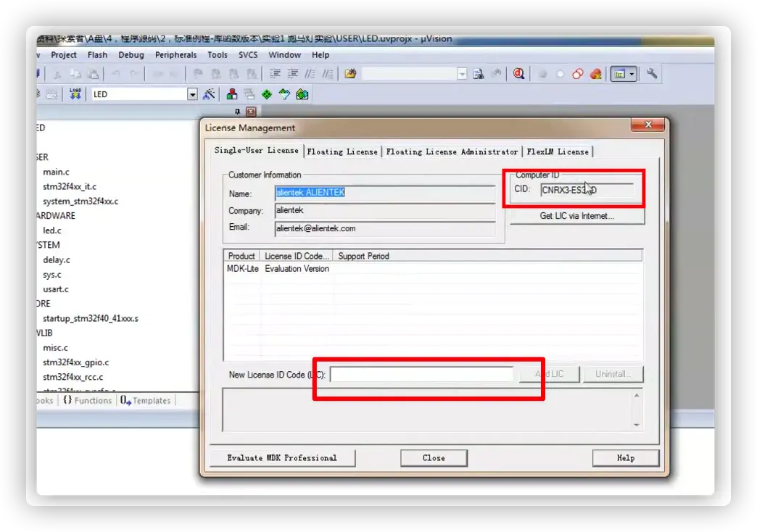Select main.c in project tree
Screen dimensions: 757x532
[x=56, y=172]
